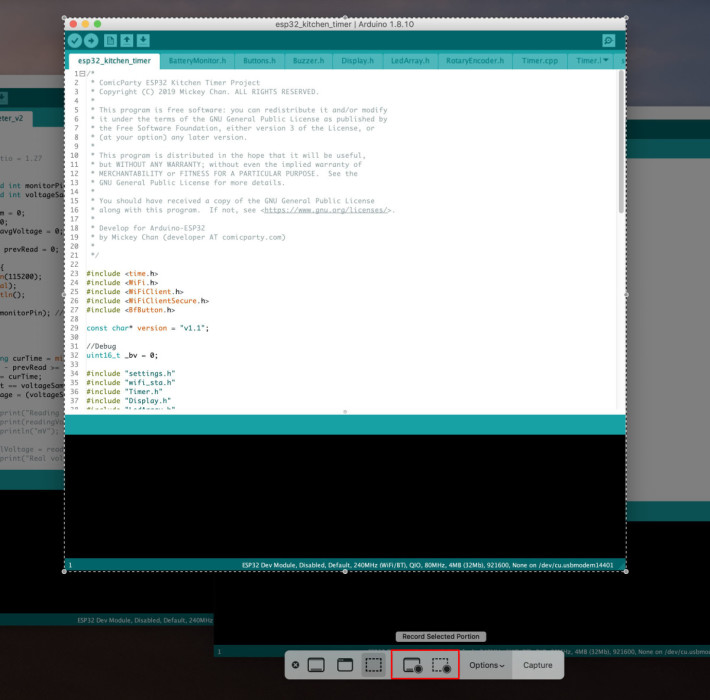The width and height of the screenshot is (710, 700).
Task: Save the sketch with the Save arrow icon
Action: pos(143,41)
